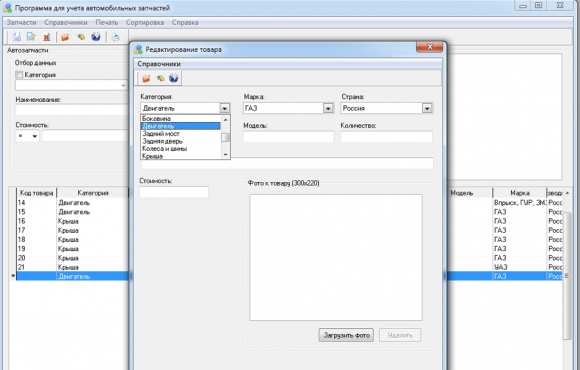This screenshot has height=370, width=580.
Task: Click the globe countries icon in main toolbar
Action: 96,37
